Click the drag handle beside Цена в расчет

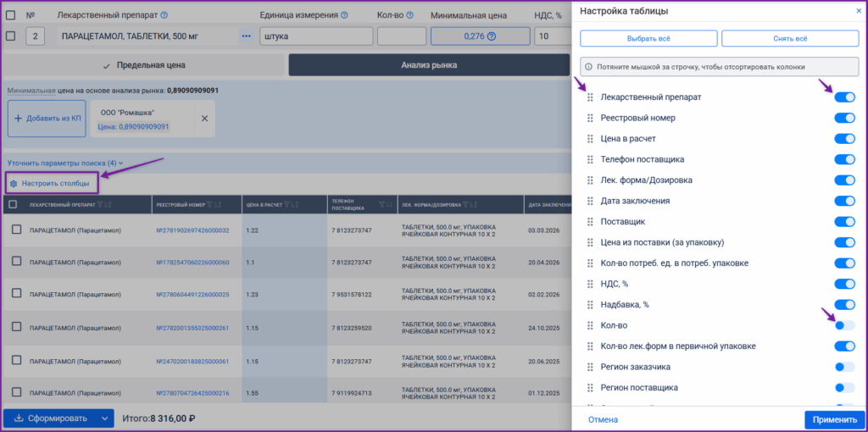[x=590, y=139]
